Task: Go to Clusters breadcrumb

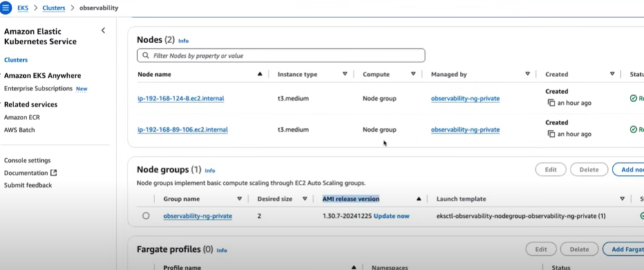Action: tap(54, 8)
